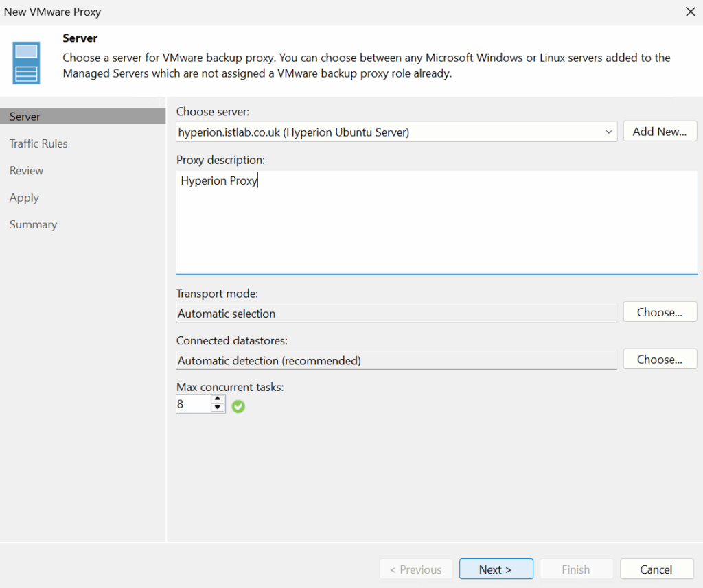Close the New VMware Proxy dialog
703x588 pixels.
pos(691,12)
